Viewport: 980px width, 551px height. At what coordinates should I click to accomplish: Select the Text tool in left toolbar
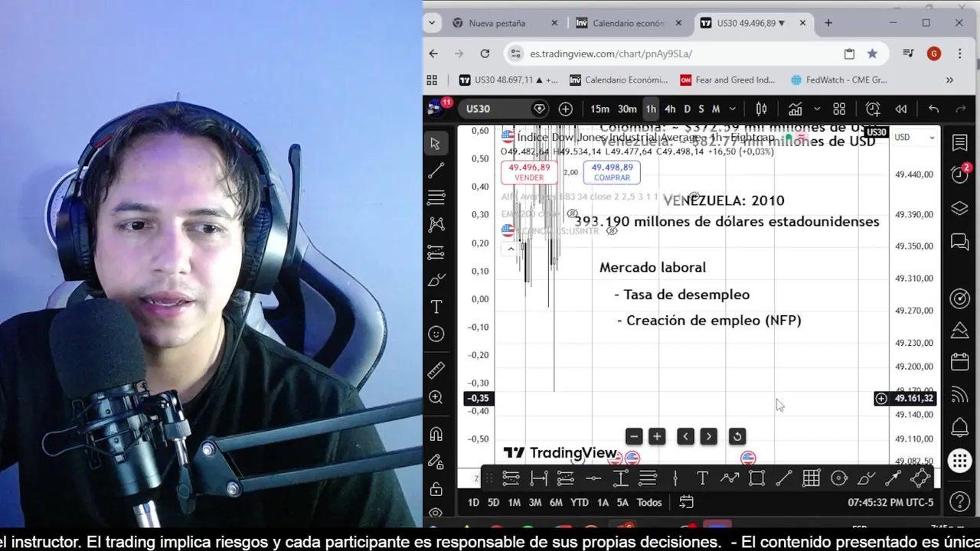click(436, 307)
